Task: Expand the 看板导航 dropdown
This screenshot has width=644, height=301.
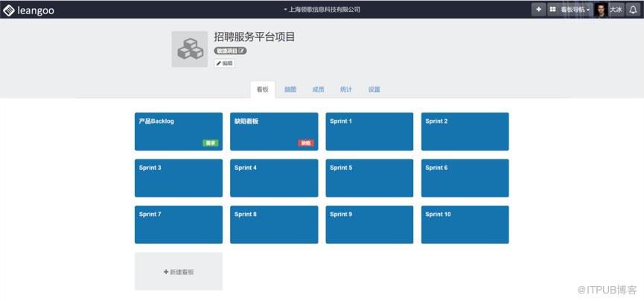Action: (x=575, y=10)
